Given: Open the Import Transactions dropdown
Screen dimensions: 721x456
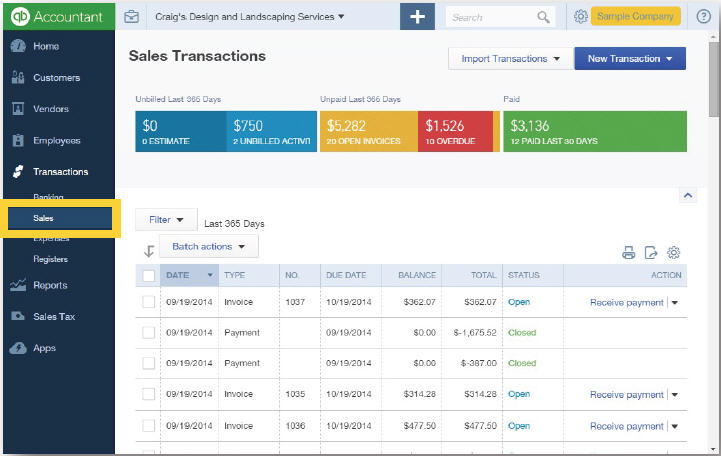Looking at the screenshot, I should pyautogui.click(x=510, y=59).
